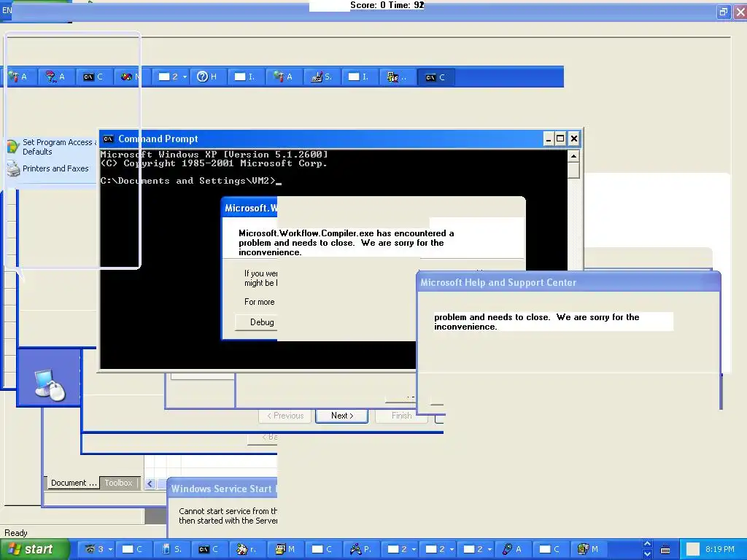Select the colorful 'M' item in upper taskbar
Viewport: 747px width, 560px height.
131,77
